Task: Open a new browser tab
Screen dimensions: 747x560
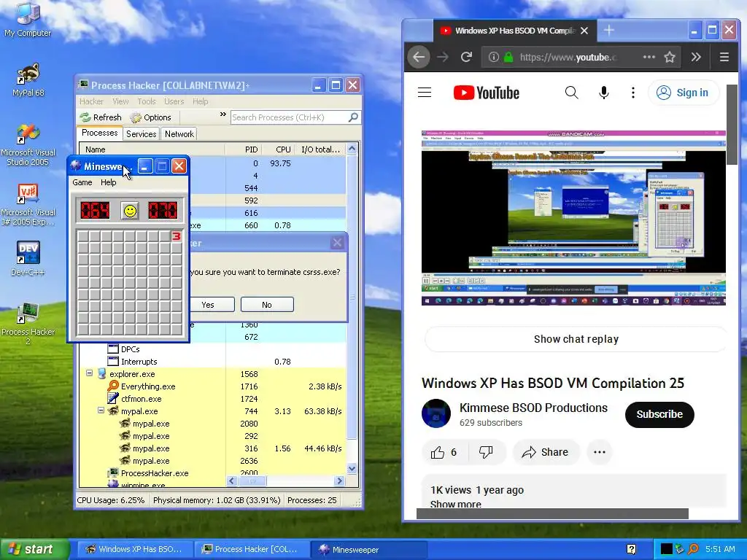Action: (609, 31)
